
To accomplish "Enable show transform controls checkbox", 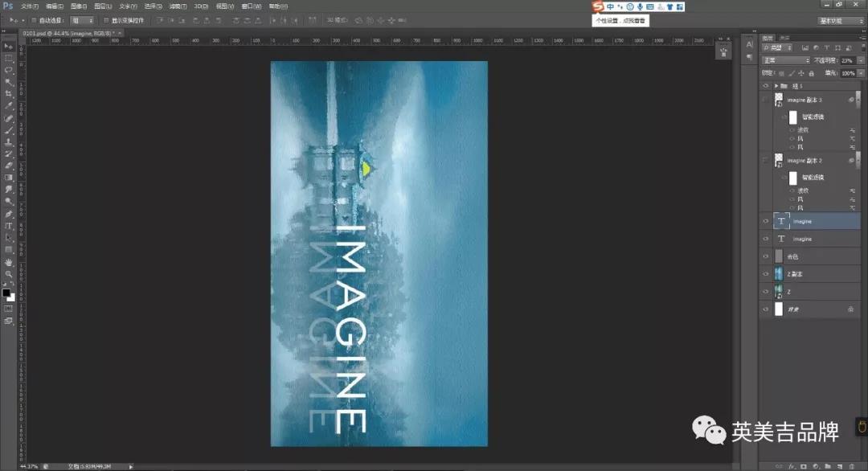I will click(x=106, y=20).
